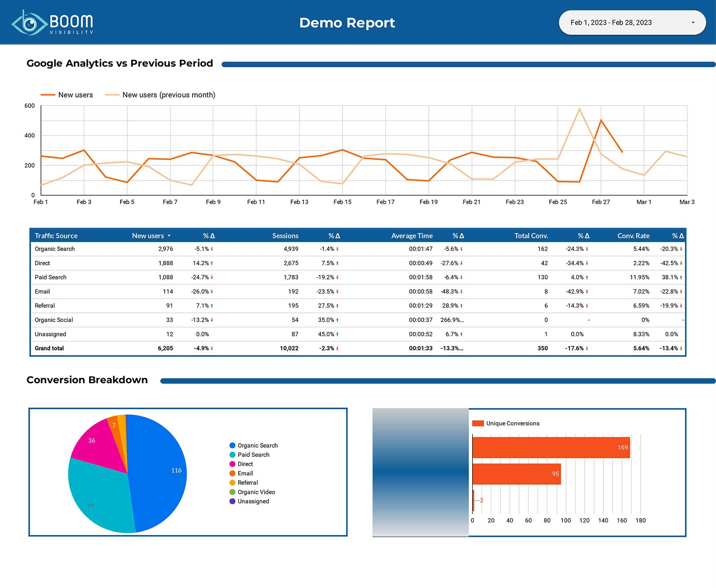Click the Paid Search pie legend dot
This screenshot has width=716, height=588.
pyautogui.click(x=232, y=455)
